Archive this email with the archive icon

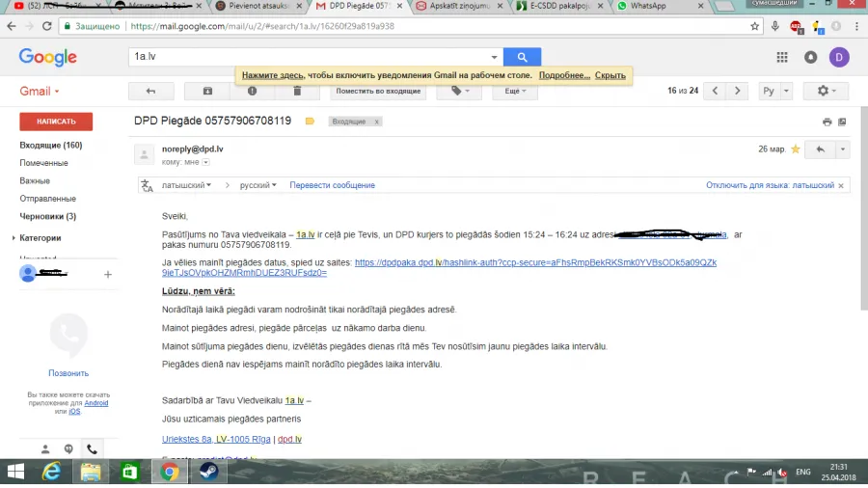coord(207,92)
